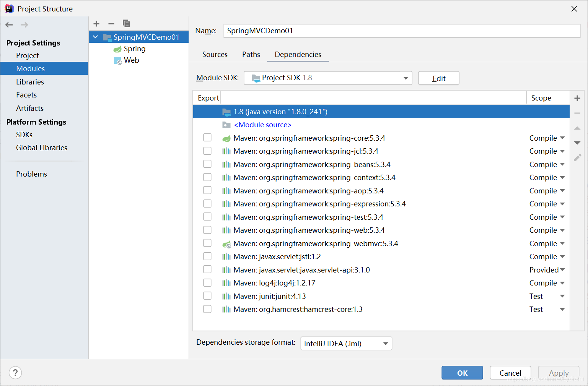Screen dimensions: 588x386
Task: Open Artifacts settings
Action: coord(30,108)
